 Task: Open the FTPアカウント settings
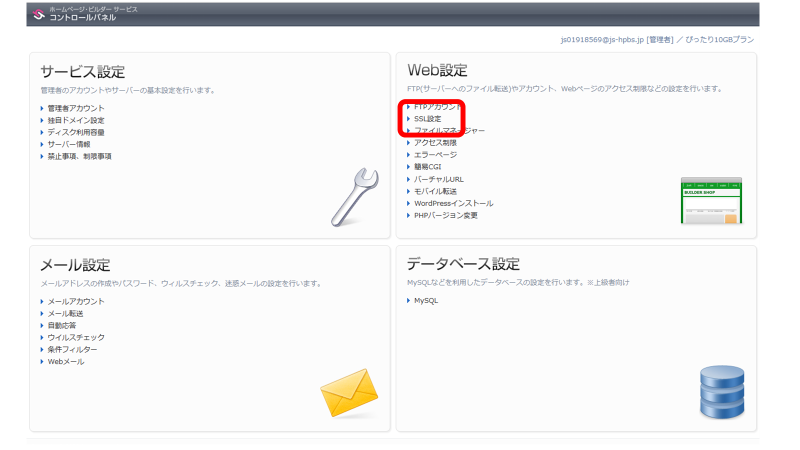[437, 107]
